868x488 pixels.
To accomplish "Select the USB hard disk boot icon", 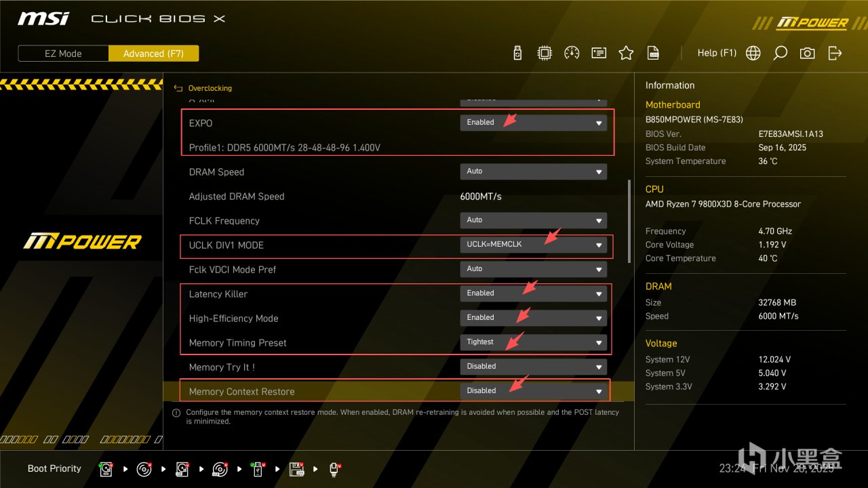I will (182, 469).
